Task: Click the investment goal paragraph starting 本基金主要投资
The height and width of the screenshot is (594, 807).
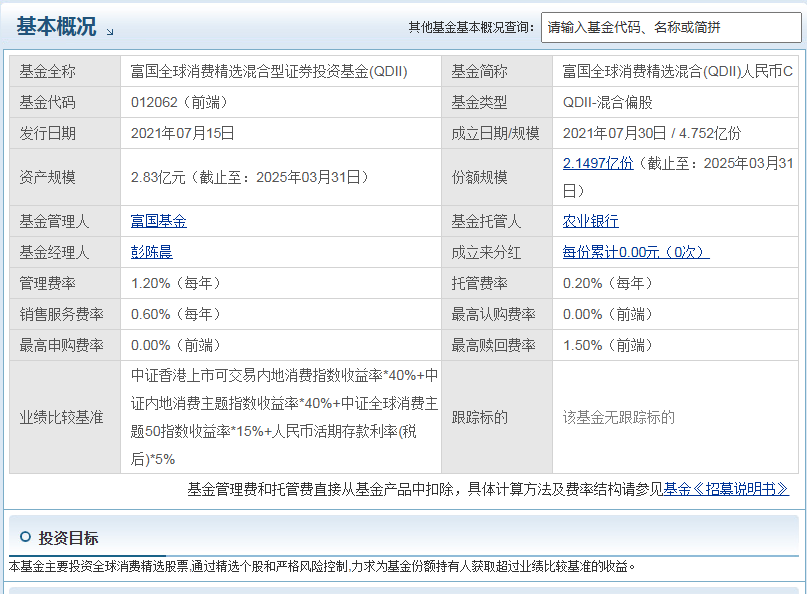Action: pyautogui.click(x=322, y=567)
